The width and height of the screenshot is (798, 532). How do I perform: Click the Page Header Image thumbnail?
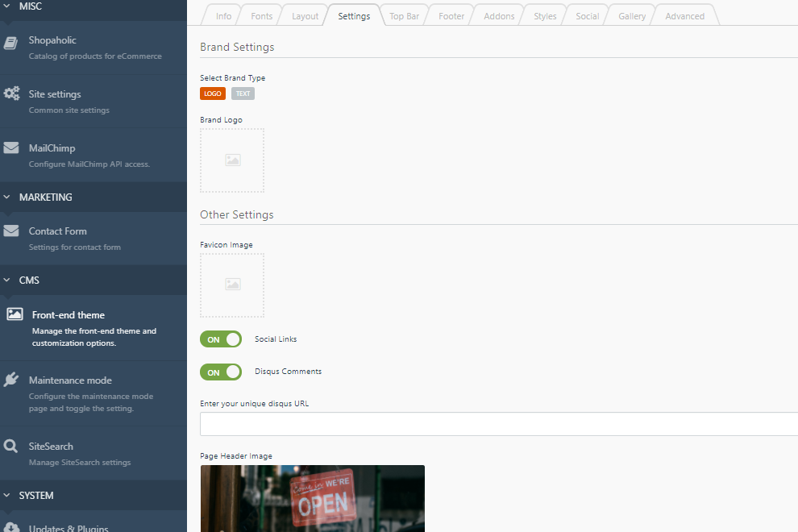[313, 498]
